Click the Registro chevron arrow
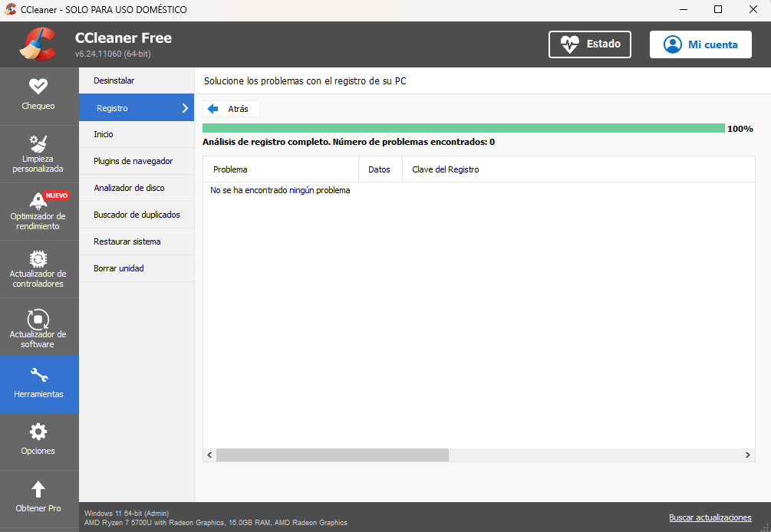The width and height of the screenshot is (771, 532). [185, 108]
